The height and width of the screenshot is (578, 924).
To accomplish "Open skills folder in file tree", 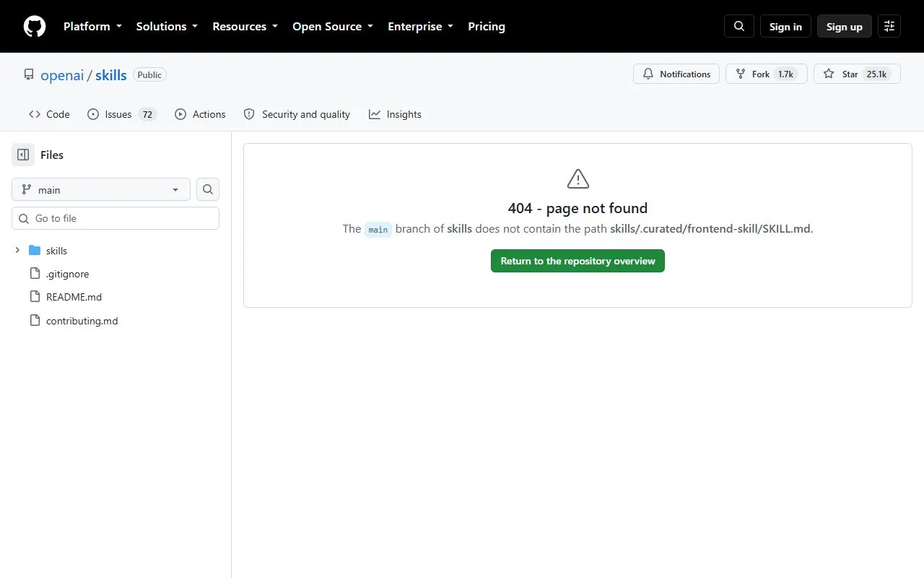I will point(56,251).
